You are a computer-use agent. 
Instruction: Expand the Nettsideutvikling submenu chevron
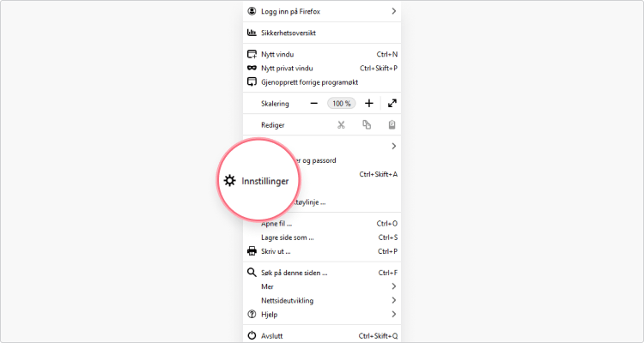point(393,300)
